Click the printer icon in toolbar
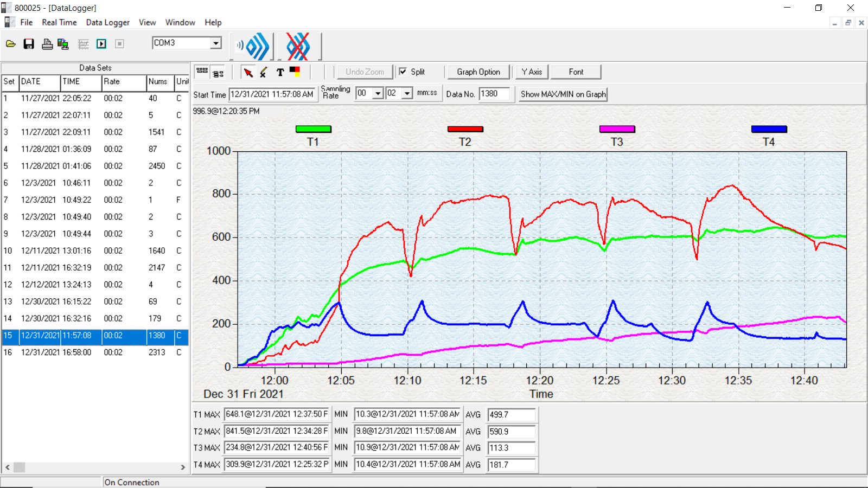868x488 pixels. (47, 44)
